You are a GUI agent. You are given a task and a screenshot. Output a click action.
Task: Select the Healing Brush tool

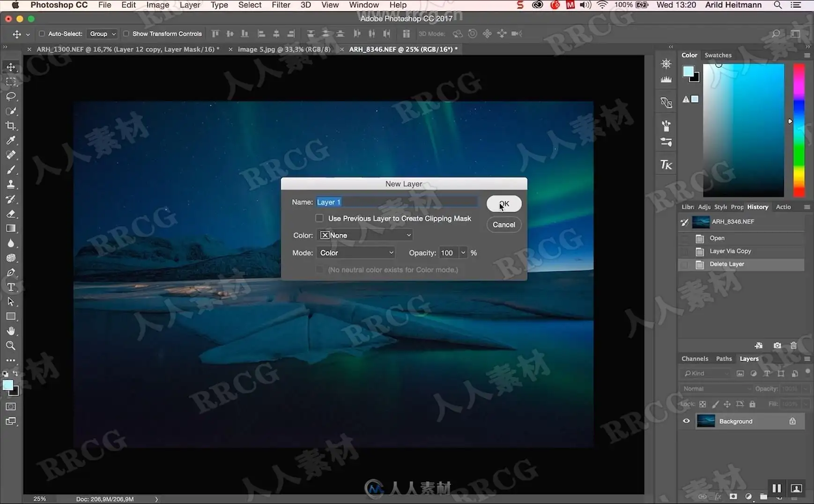11,155
